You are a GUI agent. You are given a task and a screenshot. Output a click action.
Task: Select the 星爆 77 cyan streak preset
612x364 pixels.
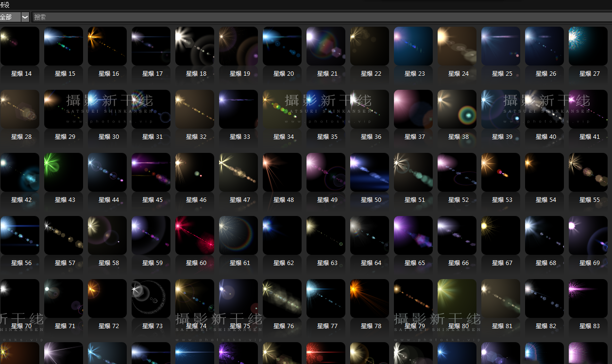pos(326,298)
